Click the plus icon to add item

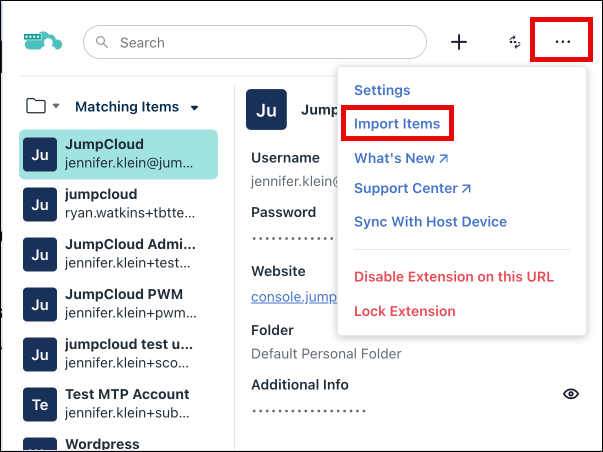459,42
